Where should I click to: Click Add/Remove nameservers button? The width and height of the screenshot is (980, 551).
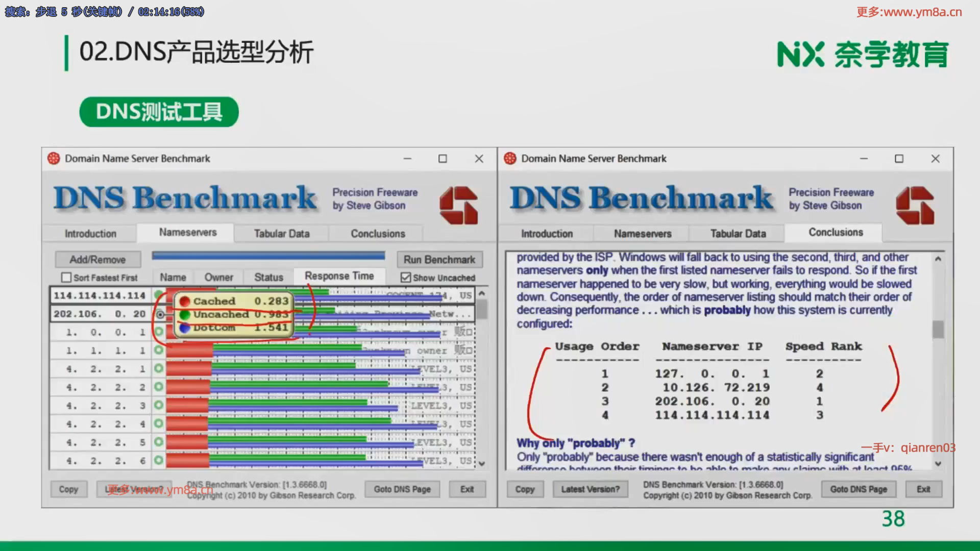[97, 259]
